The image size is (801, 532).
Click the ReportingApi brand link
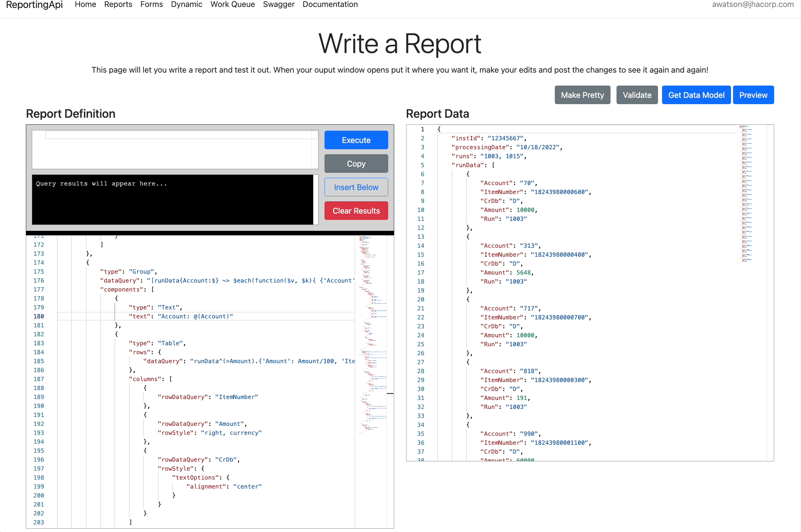coord(34,5)
